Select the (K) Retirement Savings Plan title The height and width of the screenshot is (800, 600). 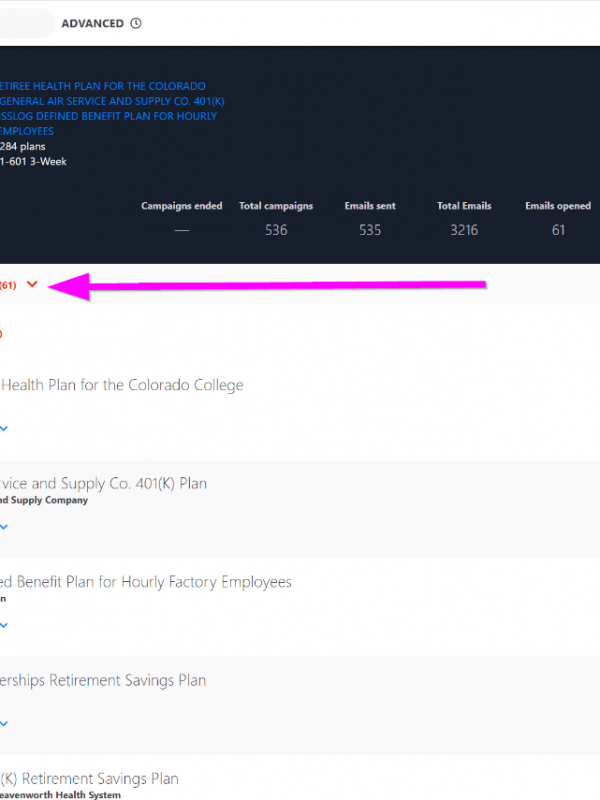click(x=90, y=778)
